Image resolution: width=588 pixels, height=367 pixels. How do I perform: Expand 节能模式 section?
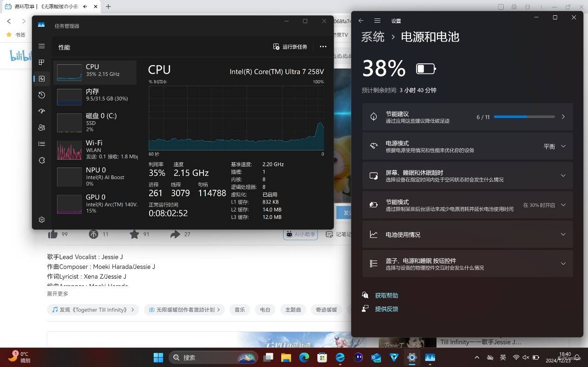468,205
